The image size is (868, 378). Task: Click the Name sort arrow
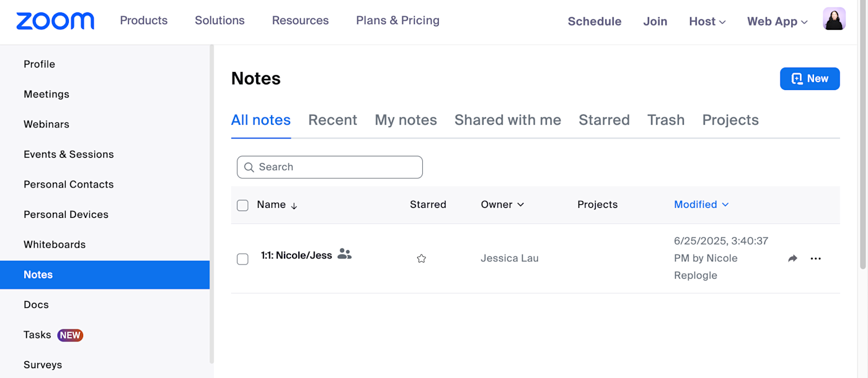point(294,205)
